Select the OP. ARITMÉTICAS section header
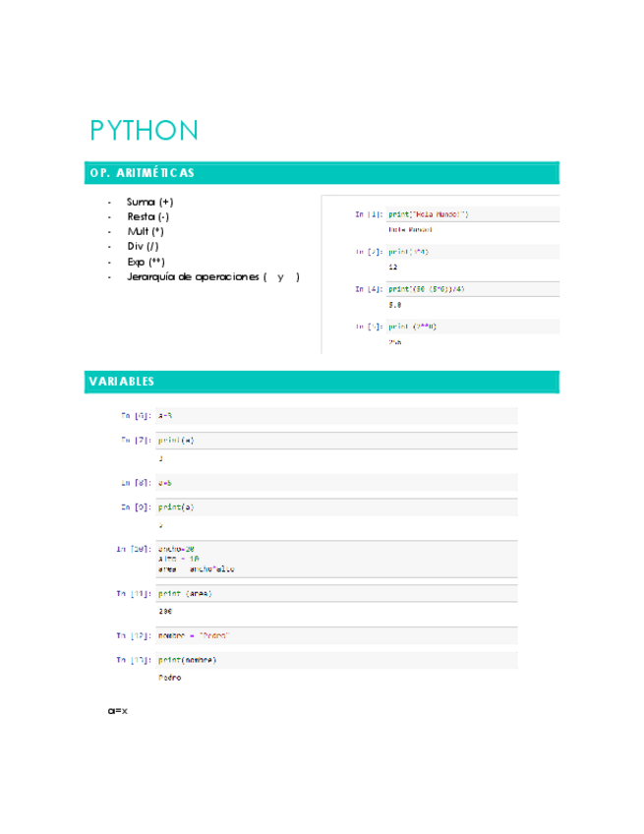Screen dimensions: 644x834 pos(322,173)
